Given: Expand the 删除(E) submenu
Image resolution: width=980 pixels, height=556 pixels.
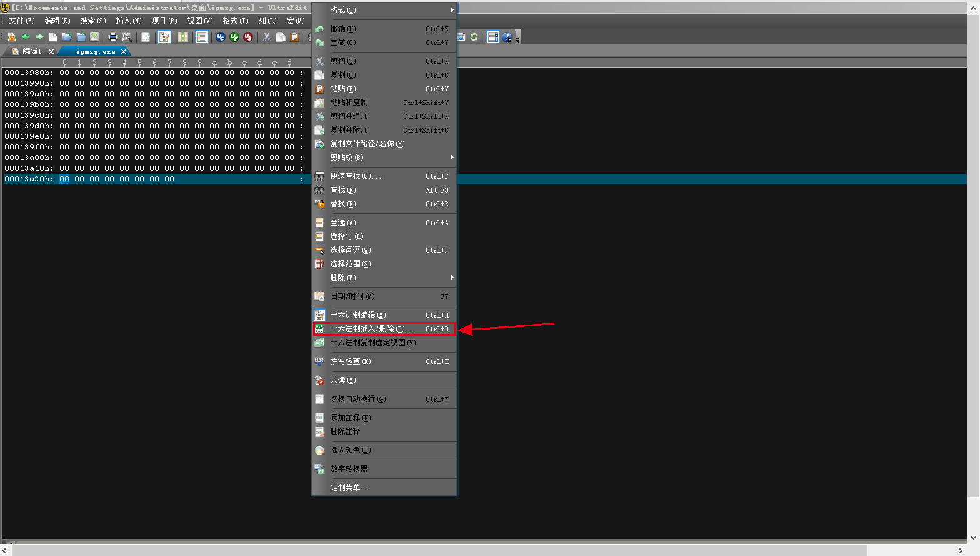Looking at the screenshot, I should tap(384, 278).
